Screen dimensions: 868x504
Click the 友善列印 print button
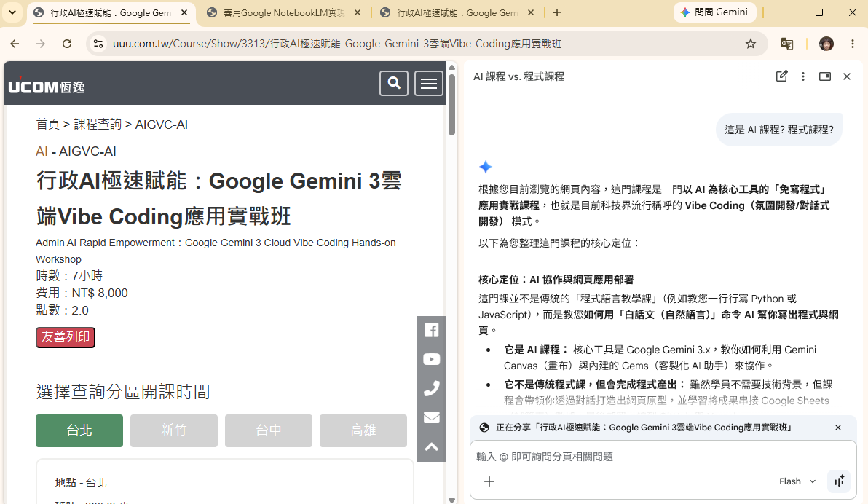tap(66, 337)
